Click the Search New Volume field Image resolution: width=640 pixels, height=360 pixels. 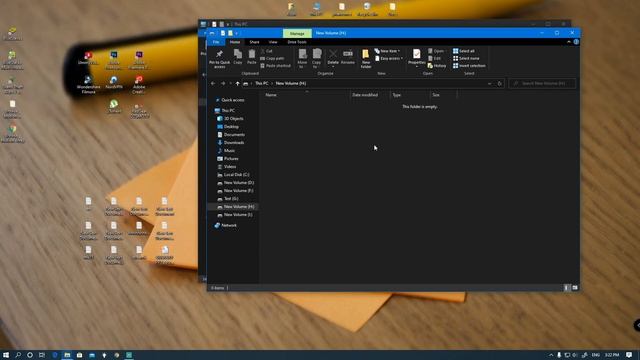pyautogui.click(x=542, y=83)
